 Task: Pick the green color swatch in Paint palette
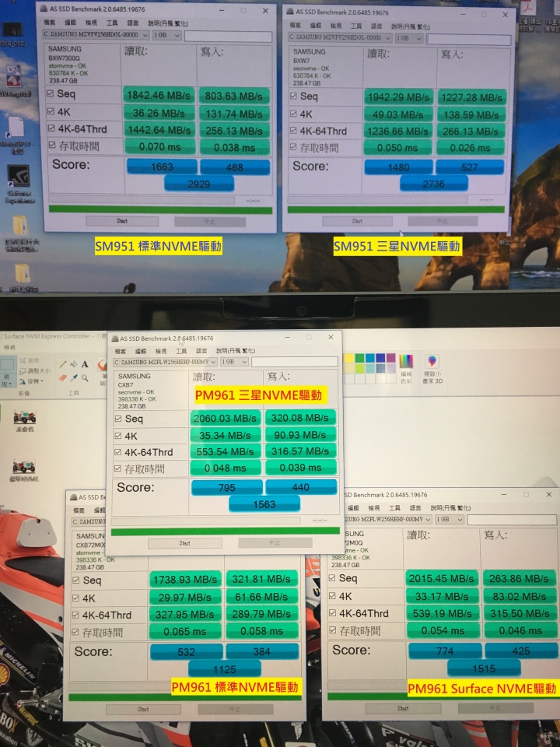point(359,358)
